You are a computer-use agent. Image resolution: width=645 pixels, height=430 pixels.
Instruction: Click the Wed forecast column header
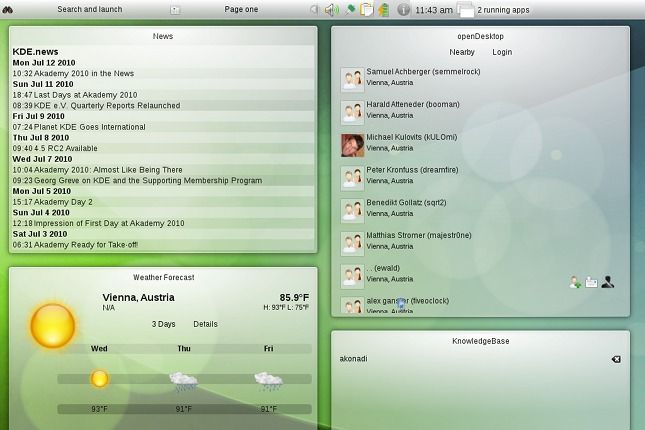click(x=99, y=349)
